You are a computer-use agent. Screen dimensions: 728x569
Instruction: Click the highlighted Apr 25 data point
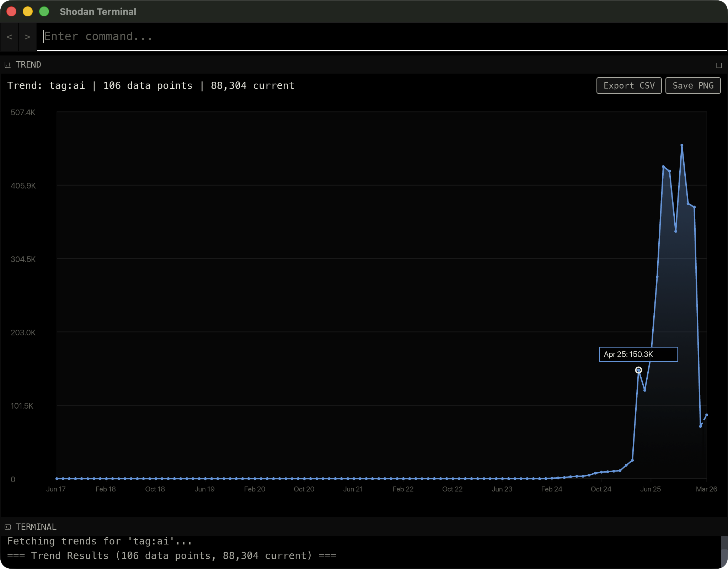pos(638,370)
